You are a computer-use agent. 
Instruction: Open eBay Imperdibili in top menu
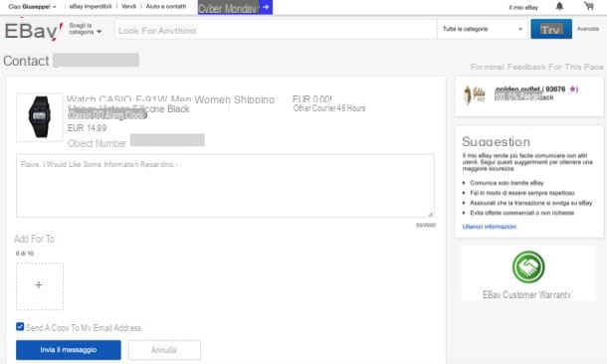[x=91, y=7]
